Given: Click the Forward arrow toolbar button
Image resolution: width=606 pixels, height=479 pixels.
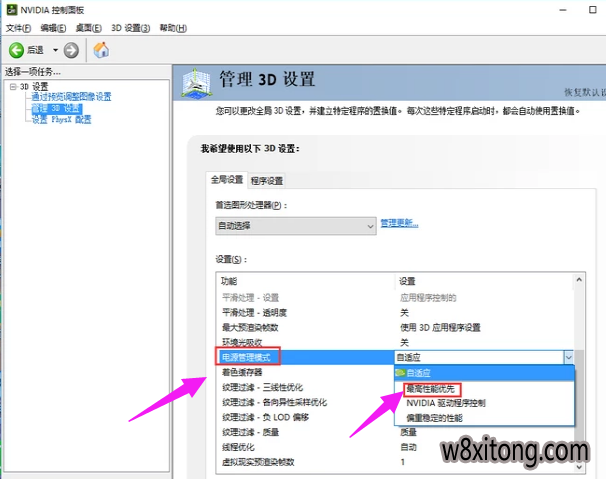Looking at the screenshot, I should (71, 50).
